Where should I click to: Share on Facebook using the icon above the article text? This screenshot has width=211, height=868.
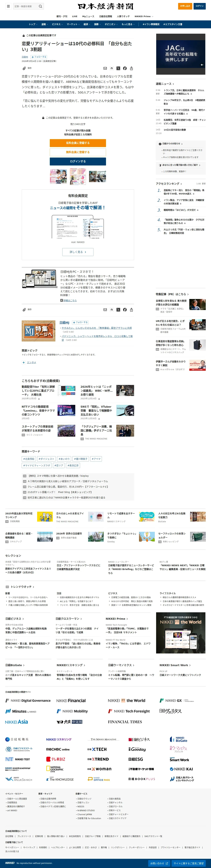pyautogui.click(x=125, y=68)
